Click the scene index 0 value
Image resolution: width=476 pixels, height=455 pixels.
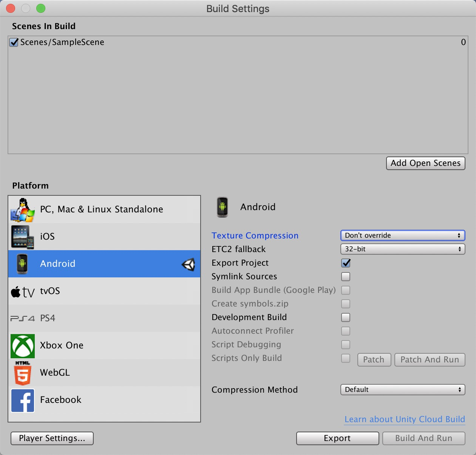463,42
